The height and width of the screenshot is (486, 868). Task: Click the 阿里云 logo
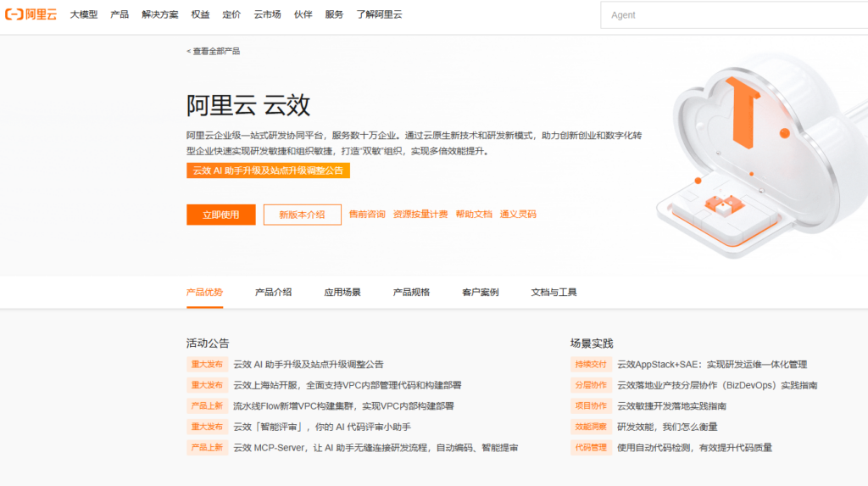pos(31,14)
